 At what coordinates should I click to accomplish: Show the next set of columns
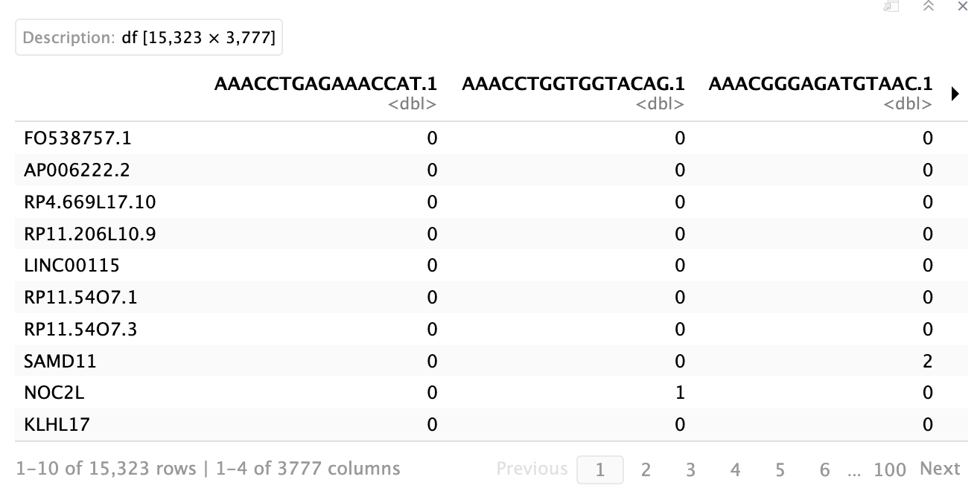tap(955, 94)
